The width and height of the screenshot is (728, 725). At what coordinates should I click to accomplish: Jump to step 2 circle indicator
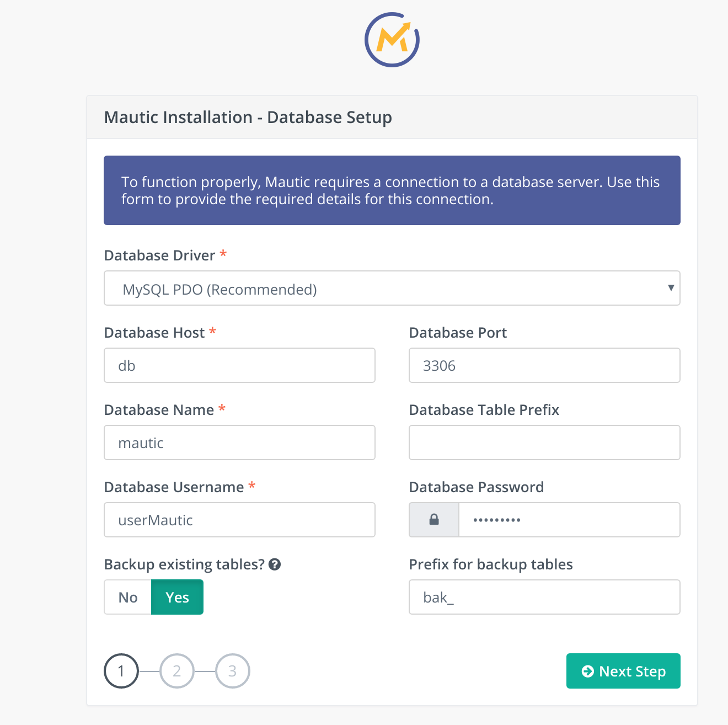click(177, 671)
